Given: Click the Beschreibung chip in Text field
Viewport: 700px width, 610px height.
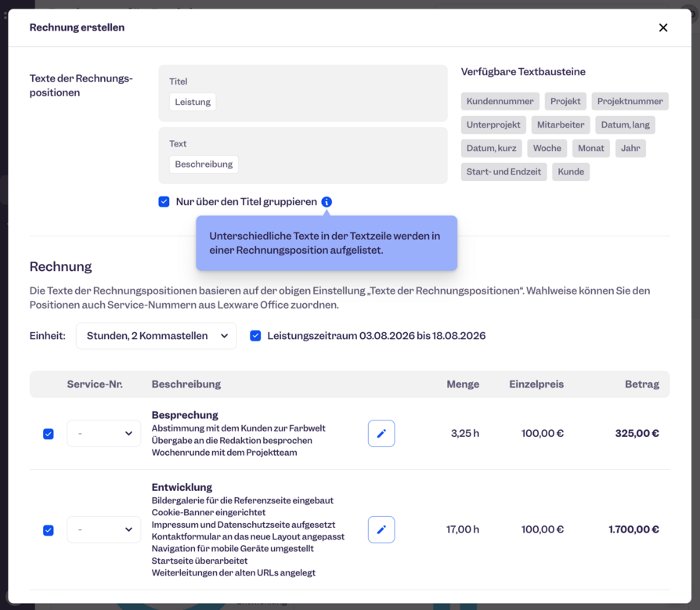Looking at the screenshot, I should (x=204, y=164).
